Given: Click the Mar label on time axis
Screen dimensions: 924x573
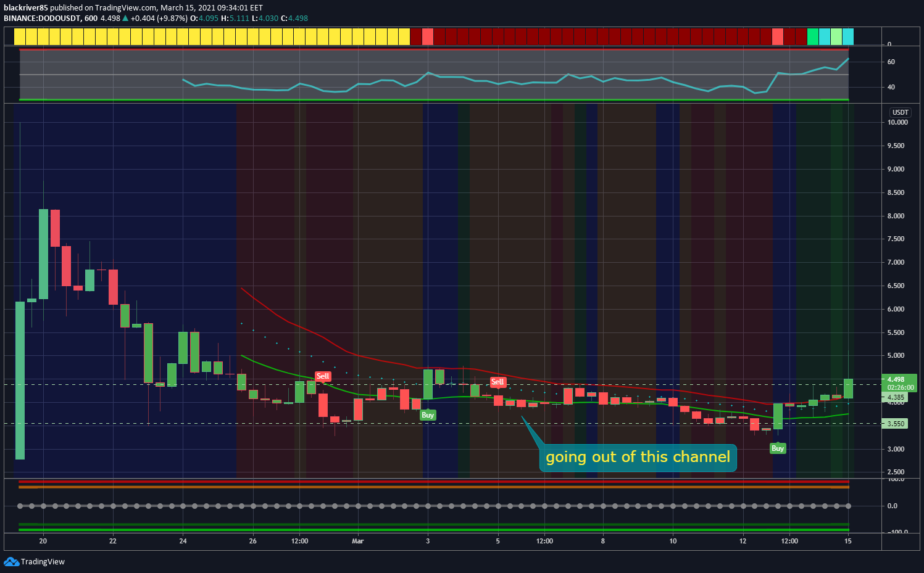Looking at the screenshot, I should tap(358, 541).
